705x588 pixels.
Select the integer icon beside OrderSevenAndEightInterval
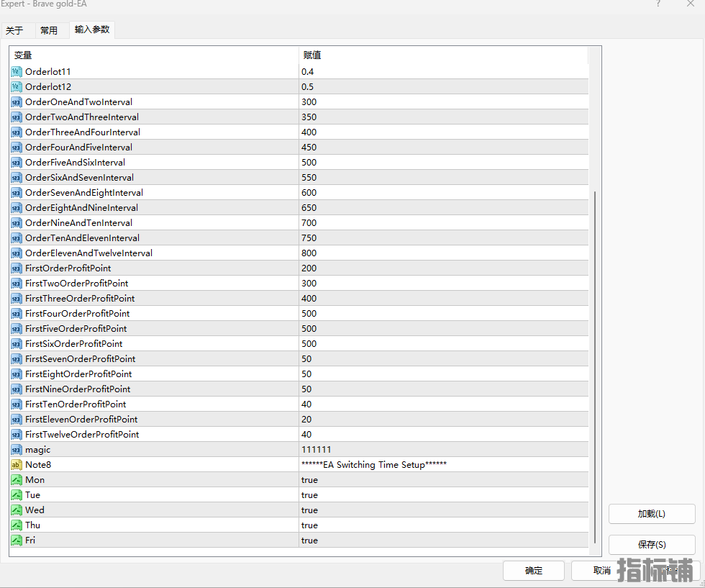tap(16, 193)
